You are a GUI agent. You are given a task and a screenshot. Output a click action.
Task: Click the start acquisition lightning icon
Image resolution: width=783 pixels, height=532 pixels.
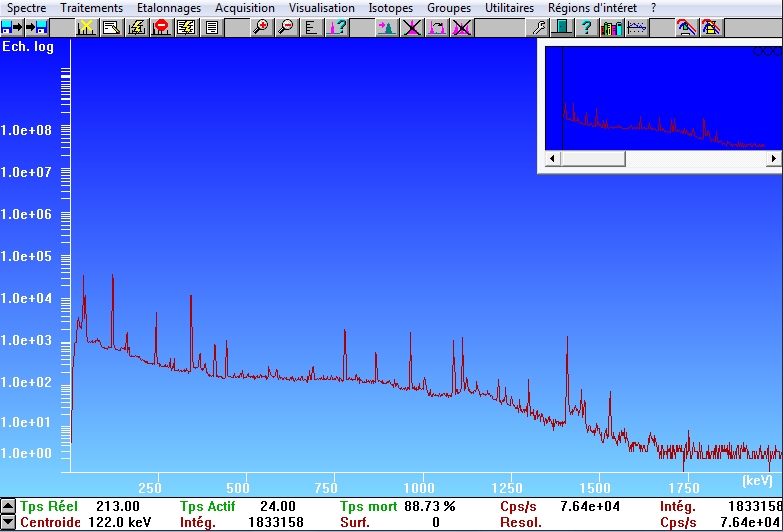[x=137, y=27]
